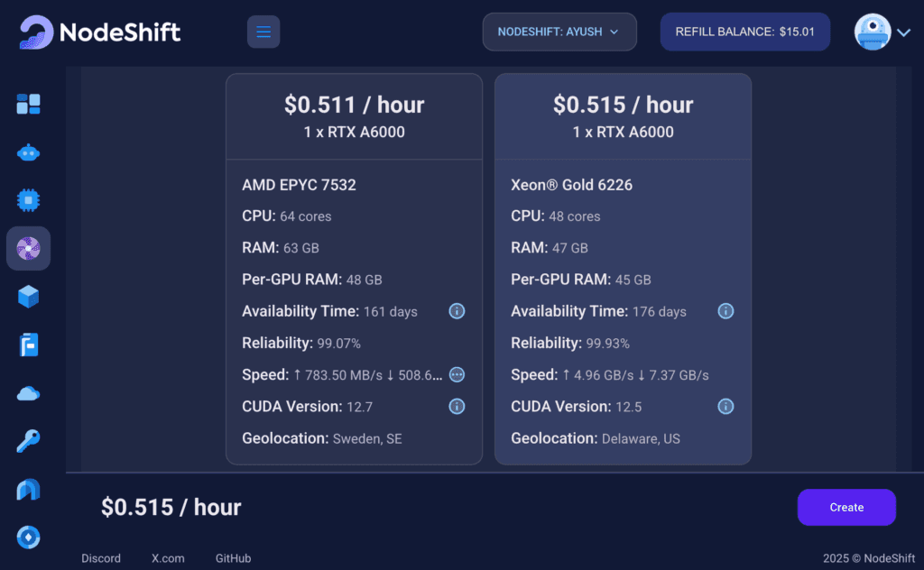924x570 pixels.
Task: Click the '64 cores' CPU value
Action: tap(305, 216)
